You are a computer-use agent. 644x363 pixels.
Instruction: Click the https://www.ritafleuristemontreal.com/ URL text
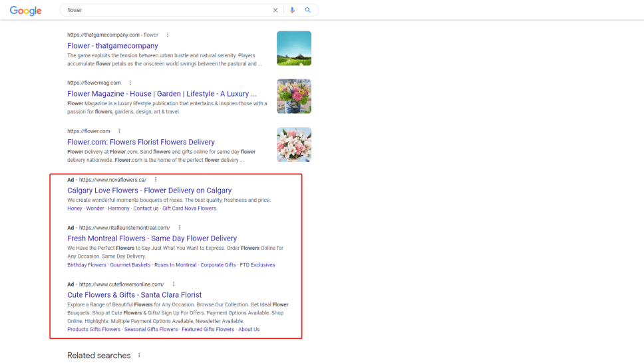tap(124, 228)
